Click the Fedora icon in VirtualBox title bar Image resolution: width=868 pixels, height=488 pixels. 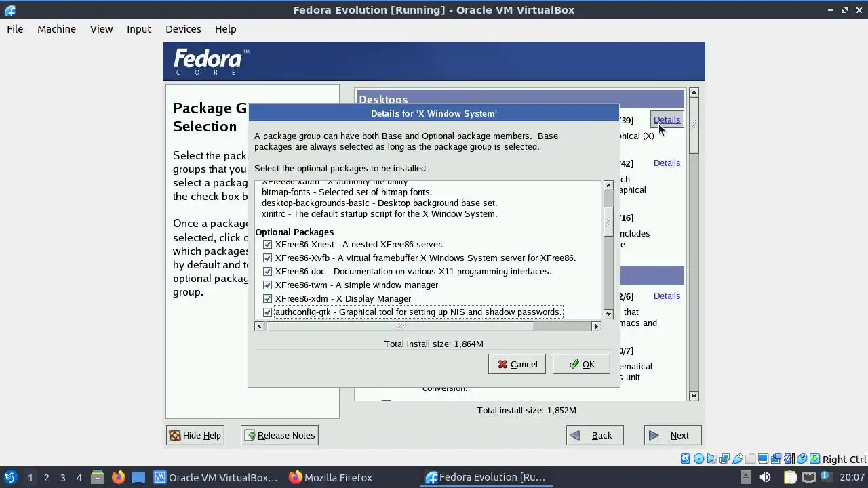(9, 10)
